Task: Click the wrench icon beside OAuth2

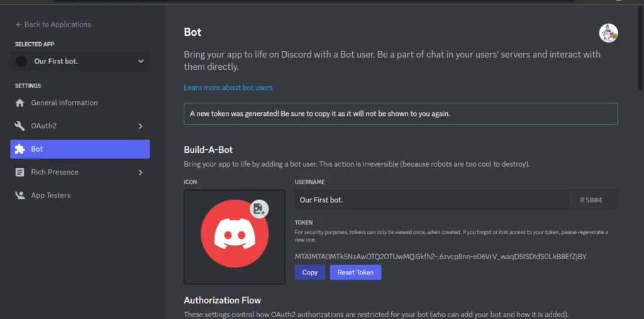Action: [x=19, y=126]
